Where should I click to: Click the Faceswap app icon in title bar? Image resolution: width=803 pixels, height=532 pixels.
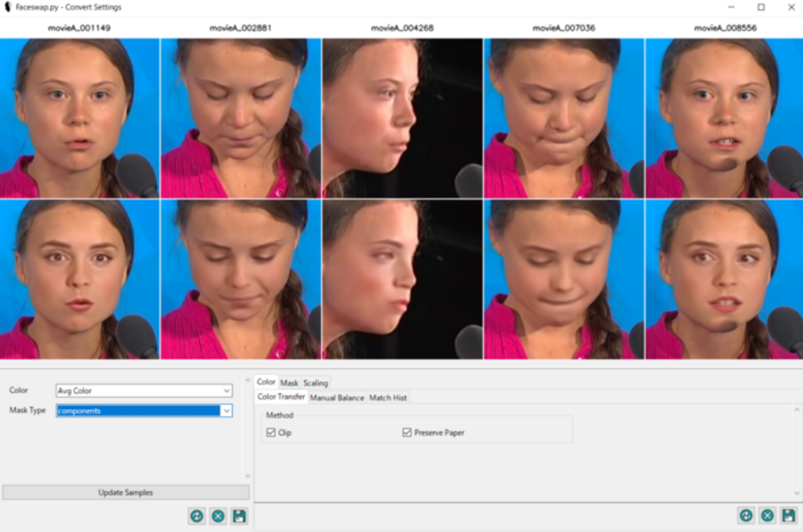pos(8,7)
